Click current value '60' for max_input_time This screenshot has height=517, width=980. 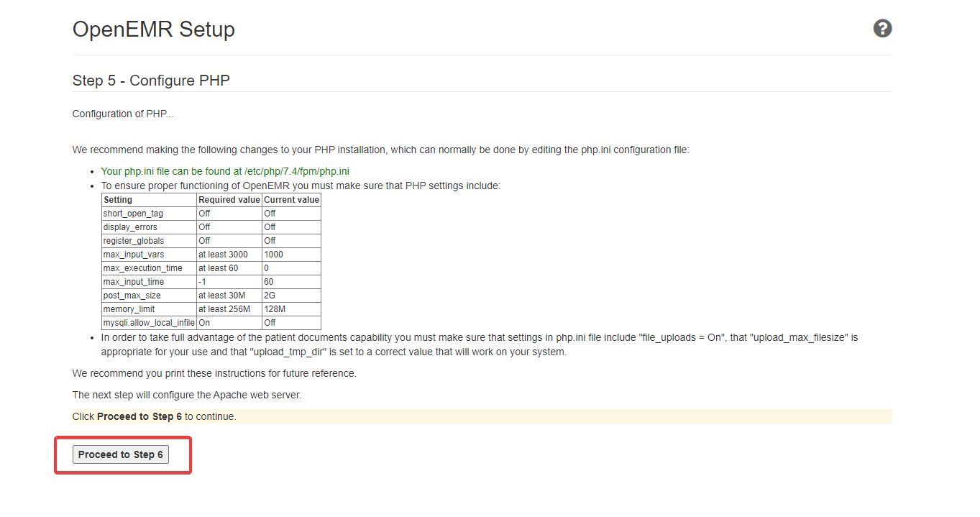pos(291,282)
